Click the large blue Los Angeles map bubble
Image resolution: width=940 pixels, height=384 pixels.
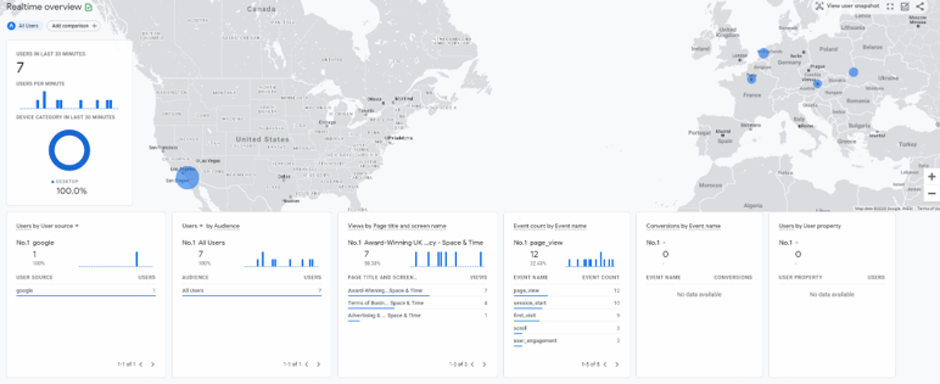188,177
